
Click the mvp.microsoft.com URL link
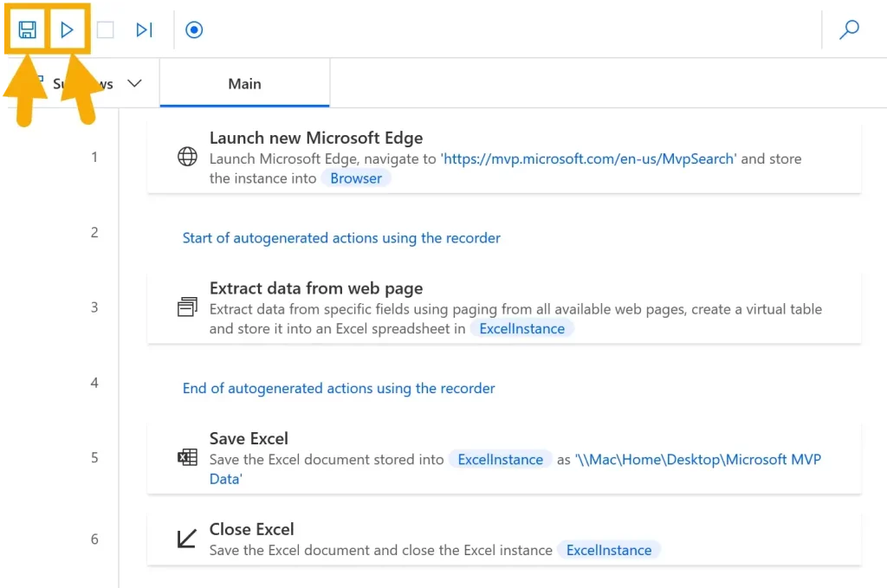588,159
